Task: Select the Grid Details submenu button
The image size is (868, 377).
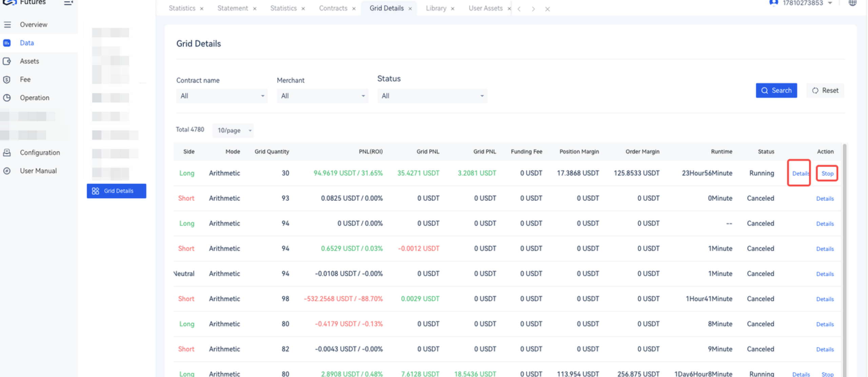Action: [x=116, y=191]
